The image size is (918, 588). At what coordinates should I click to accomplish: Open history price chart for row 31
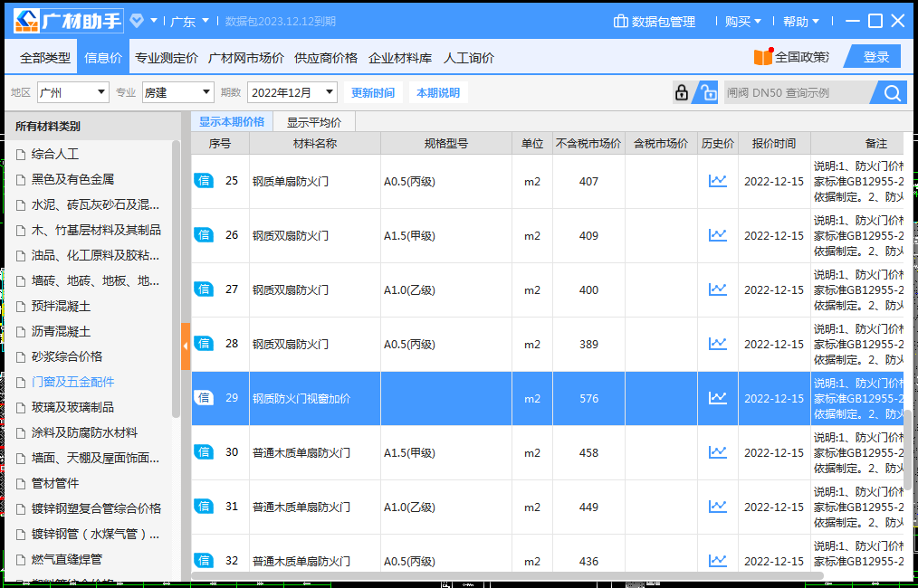[x=717, y=507]
